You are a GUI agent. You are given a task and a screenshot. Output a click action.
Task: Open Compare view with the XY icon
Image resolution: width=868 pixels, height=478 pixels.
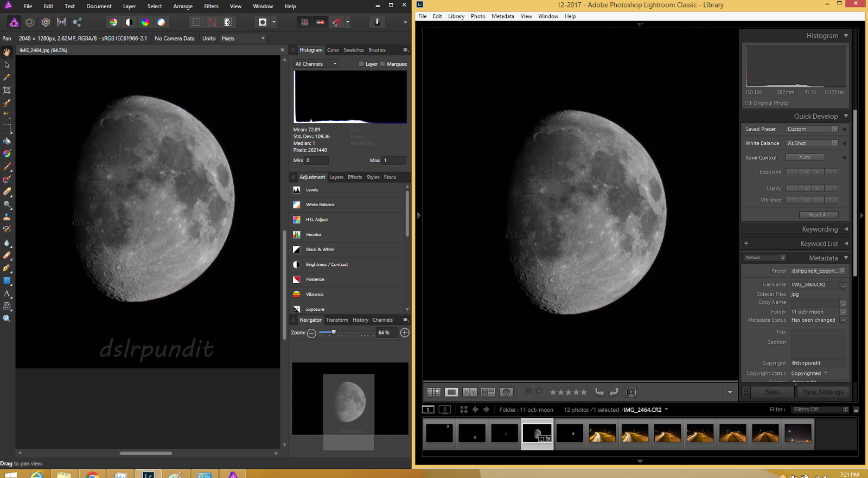(x=469, y=392)
